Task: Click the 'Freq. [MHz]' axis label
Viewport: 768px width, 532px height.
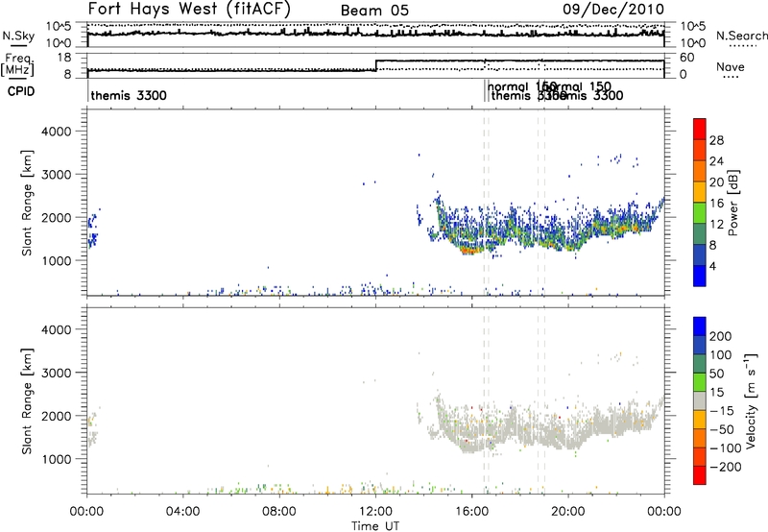Action: [17, 64]
